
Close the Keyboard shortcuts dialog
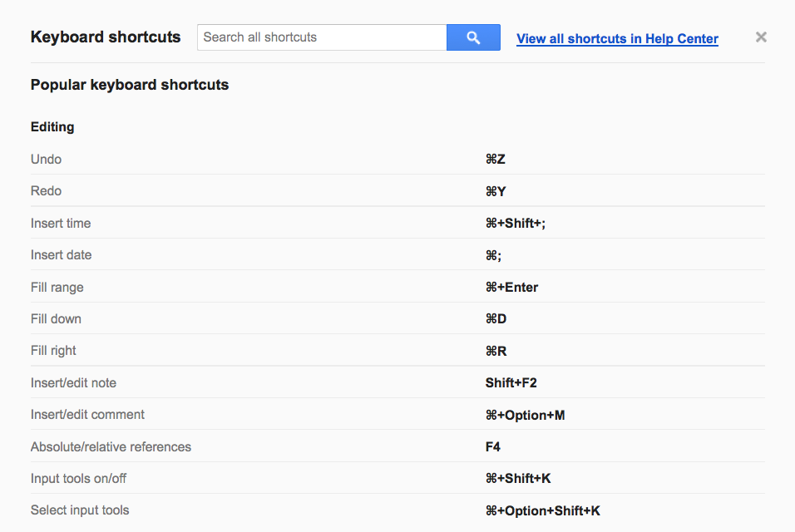coord(761,37)
